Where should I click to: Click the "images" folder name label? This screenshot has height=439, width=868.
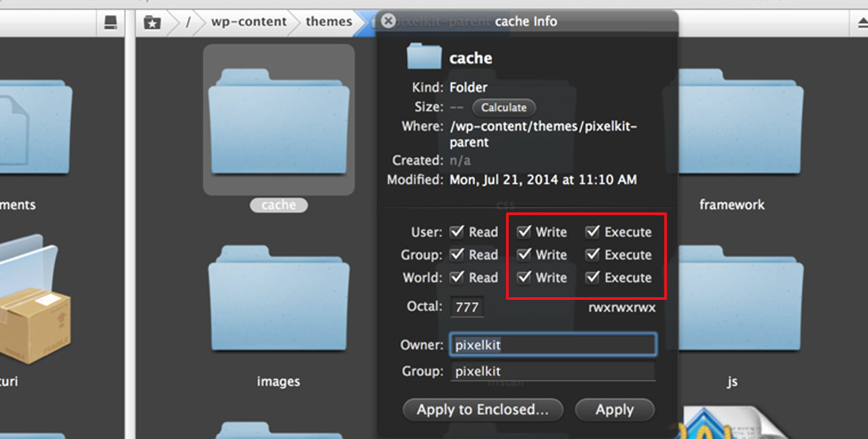click(x=278, y=381)
